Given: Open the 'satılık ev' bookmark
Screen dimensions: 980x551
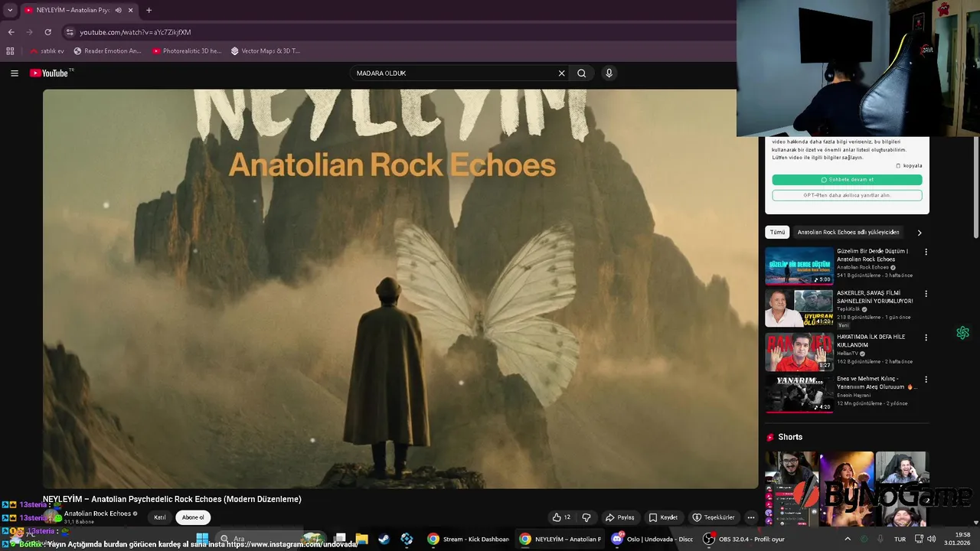Looking at the screenshot, I should click(47, 51).
